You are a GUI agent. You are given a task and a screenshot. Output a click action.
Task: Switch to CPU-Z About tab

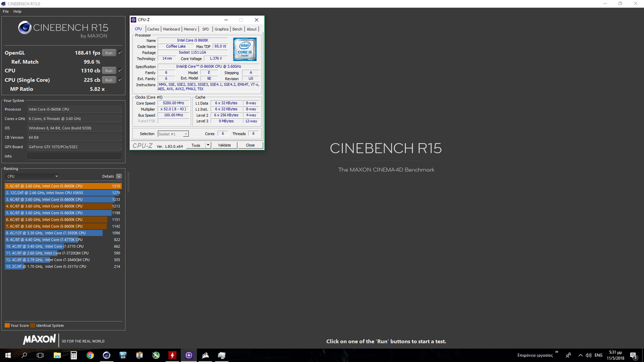[252, 29]
